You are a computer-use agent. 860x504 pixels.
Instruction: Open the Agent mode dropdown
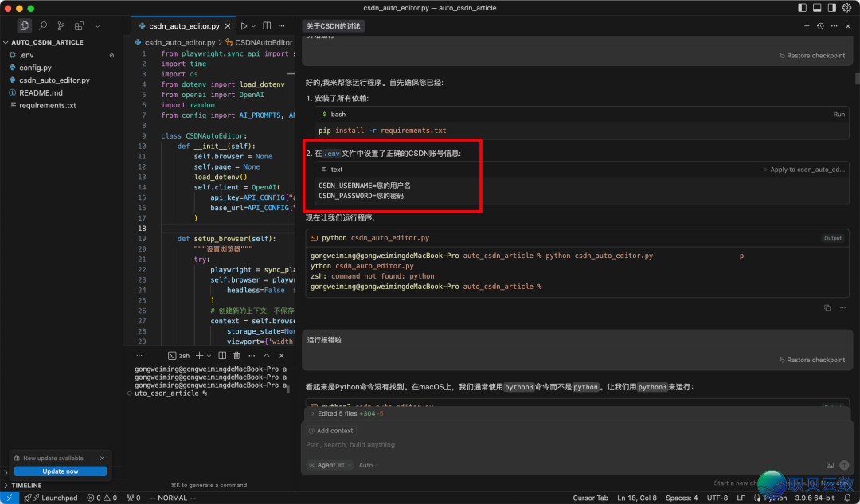(x=326, y=465)
